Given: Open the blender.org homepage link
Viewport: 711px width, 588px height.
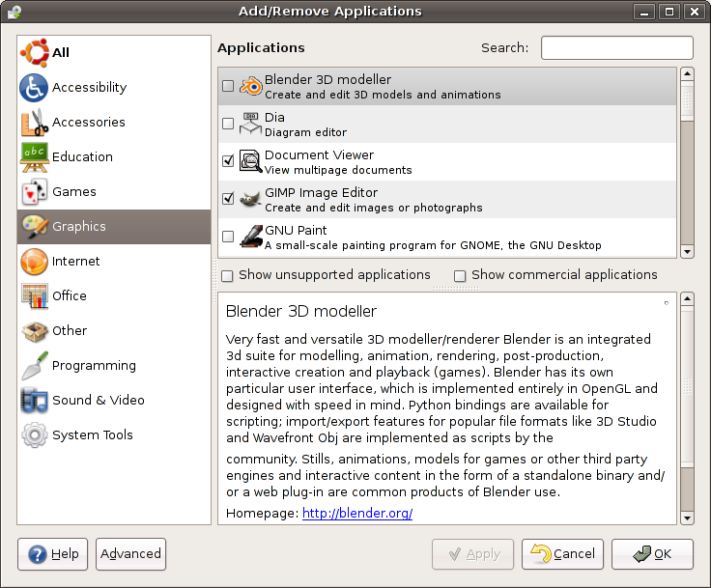Looking at the screenshot, I should (x=357, y=514).
